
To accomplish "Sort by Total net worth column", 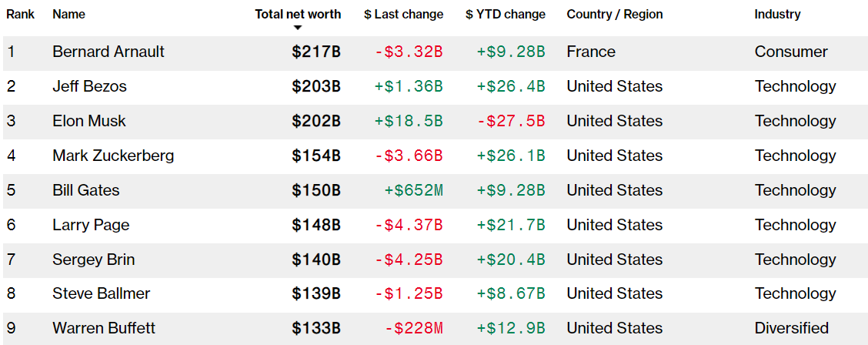I will pyautogui.click(x=298, y=14).
